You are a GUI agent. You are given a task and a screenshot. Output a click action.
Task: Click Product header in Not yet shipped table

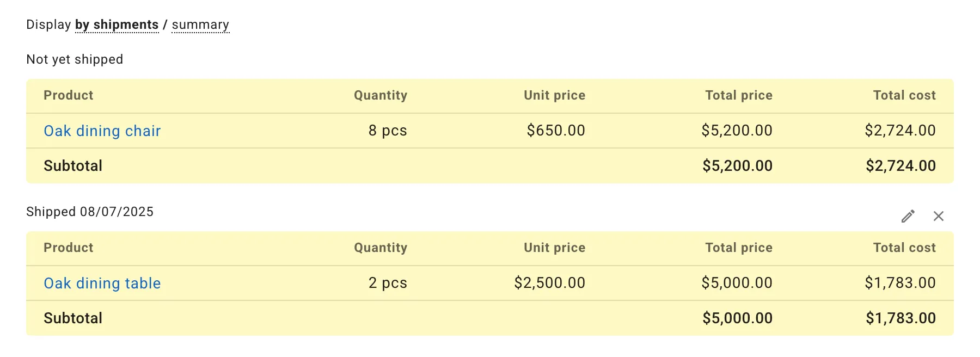(69, 95)
